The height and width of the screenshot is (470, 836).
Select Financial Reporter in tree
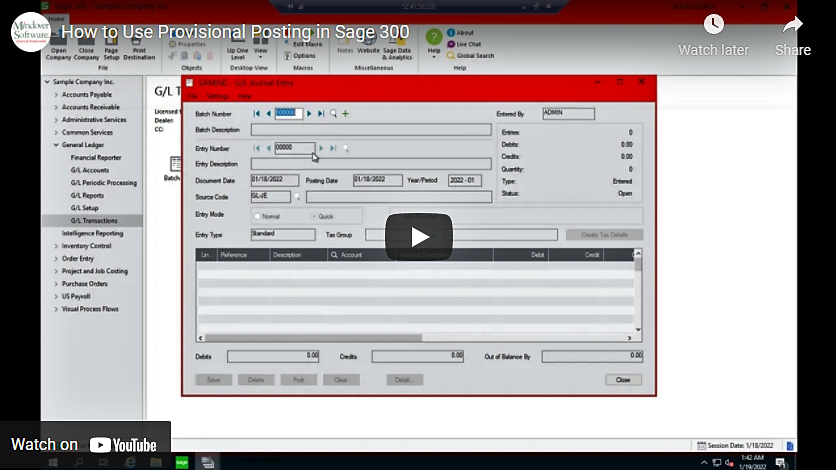[x=96, y=158]
